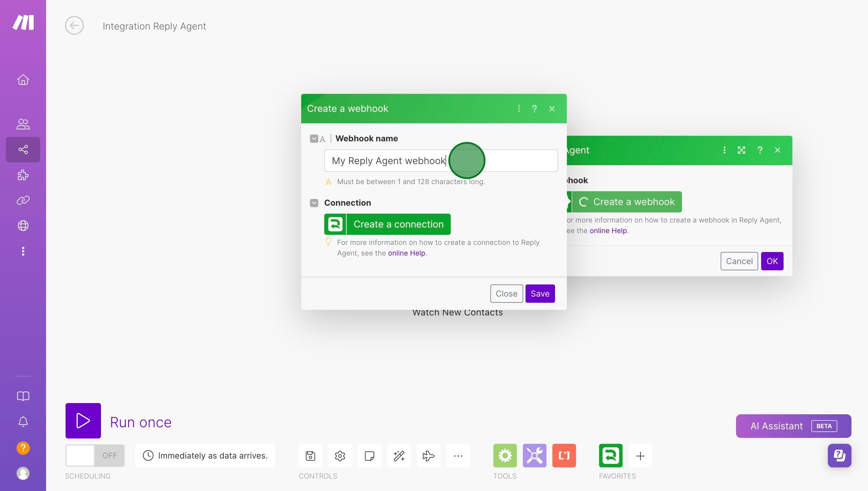Open the user profile avatar

click(23, 474)
